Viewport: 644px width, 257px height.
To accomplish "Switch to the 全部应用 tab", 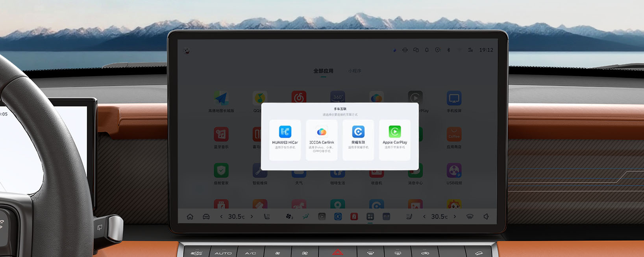I will tap(323, 71).
